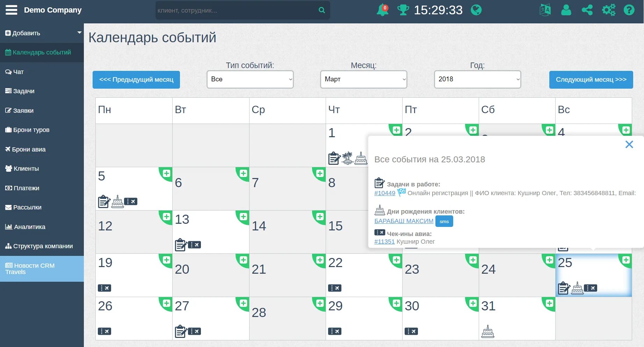This screenshot has height=347, width=644.
Task: Click the notifications bell icon
Action: click(382, 10)
